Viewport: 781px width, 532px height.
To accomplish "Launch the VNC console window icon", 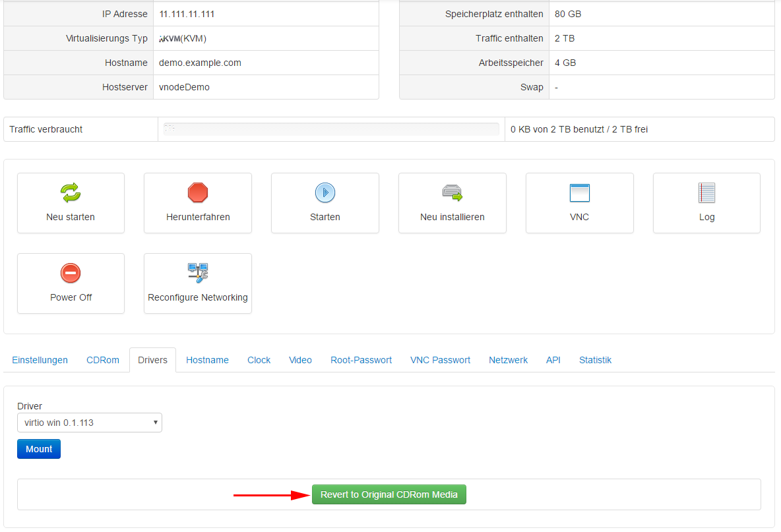I will 579,192.
